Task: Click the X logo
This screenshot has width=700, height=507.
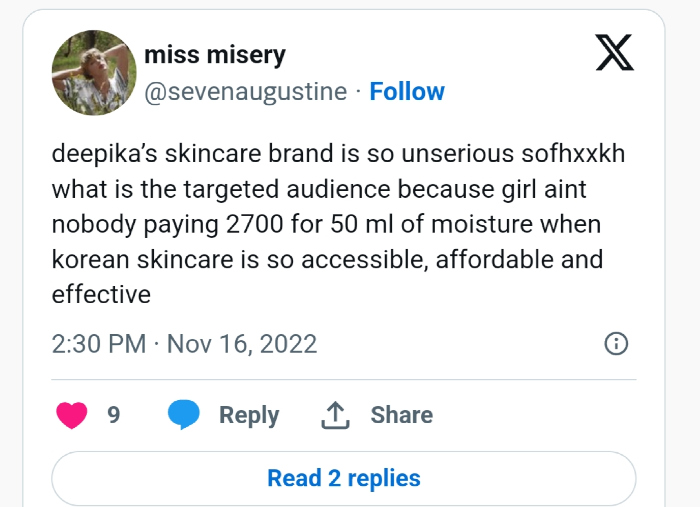Action: [614, 51]
